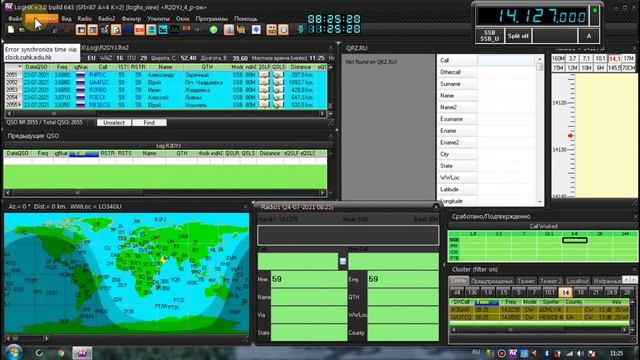Click the stacked folders toolbar icon
Viewport: 640px width, 360px height.
pyautogui.click(x=241, y=30)
